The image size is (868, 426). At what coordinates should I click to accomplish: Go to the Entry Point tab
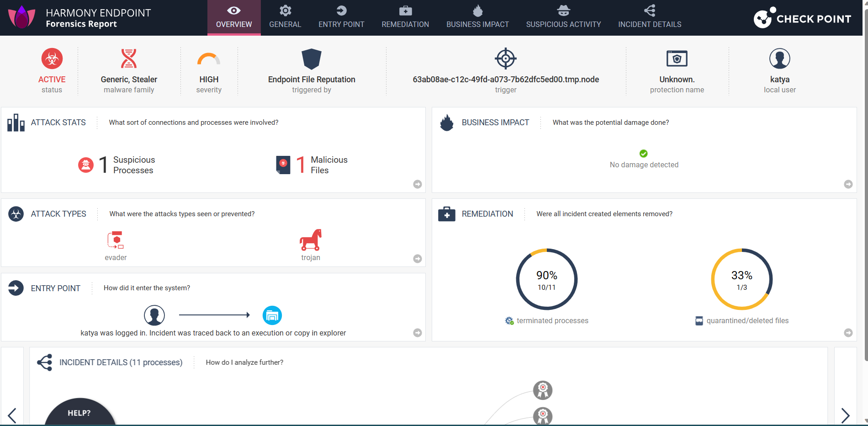[341, 18]
